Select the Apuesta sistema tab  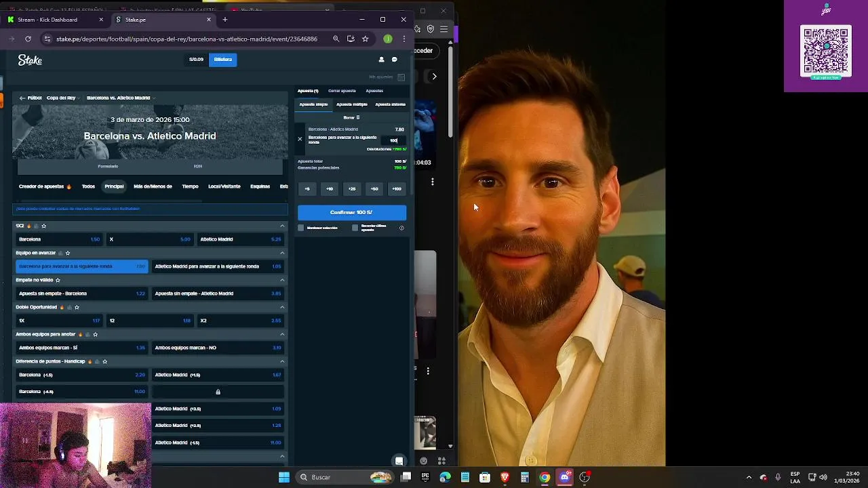pyautogui.click(x=390, y=104)
